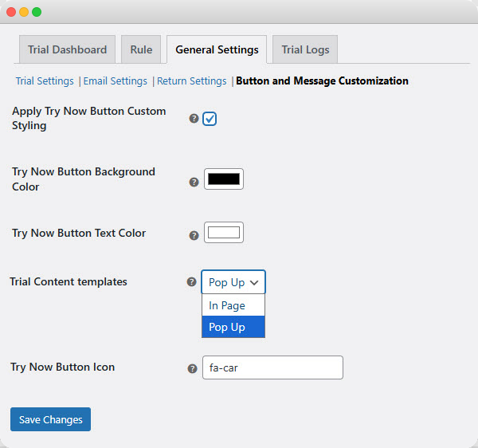Select the General Settings tab
The image size is (478, 448).
(x=217, y=49)
